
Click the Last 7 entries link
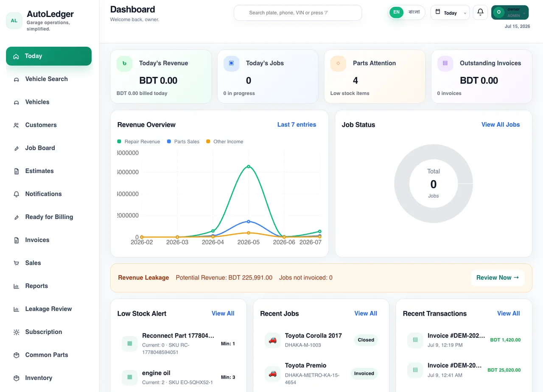pos(297,125)
